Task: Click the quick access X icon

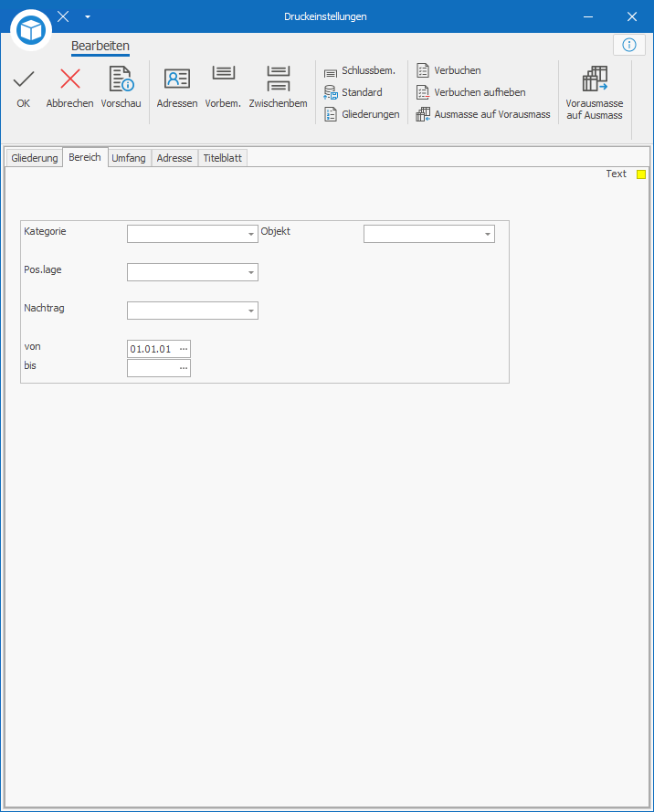Action: (63, 16)
